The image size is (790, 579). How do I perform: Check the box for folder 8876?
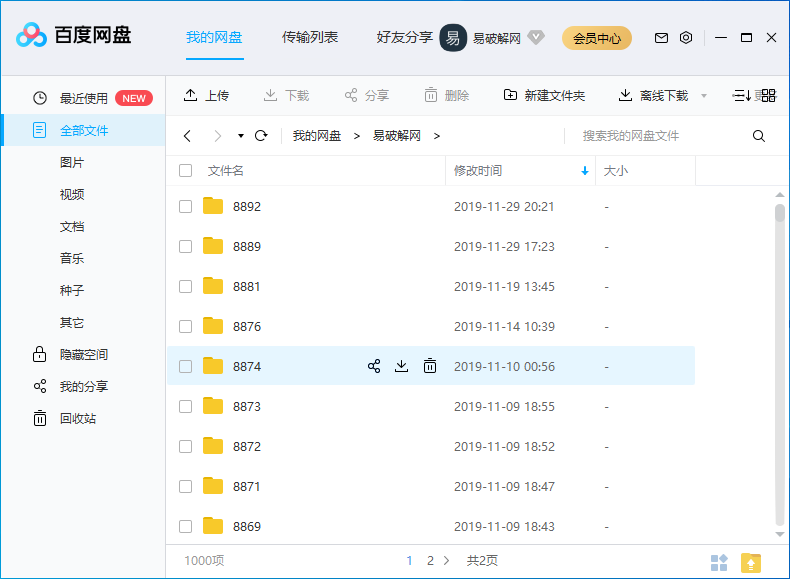(185, 327)
